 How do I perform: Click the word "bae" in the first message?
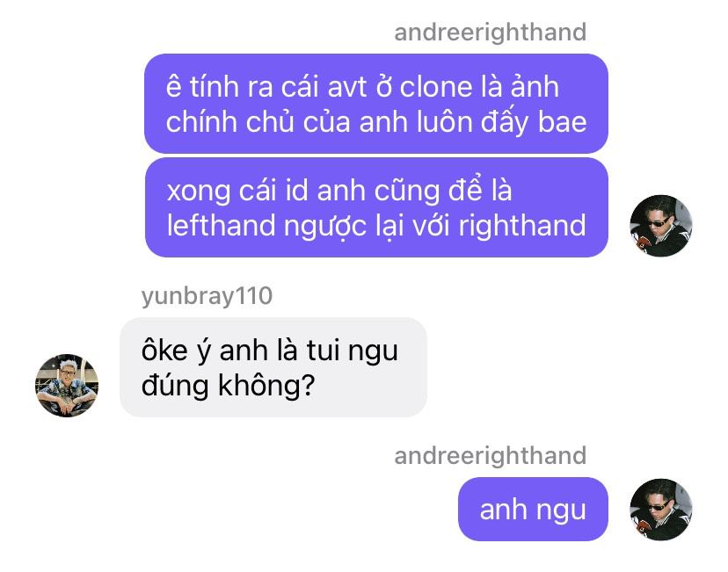(562, 121)
